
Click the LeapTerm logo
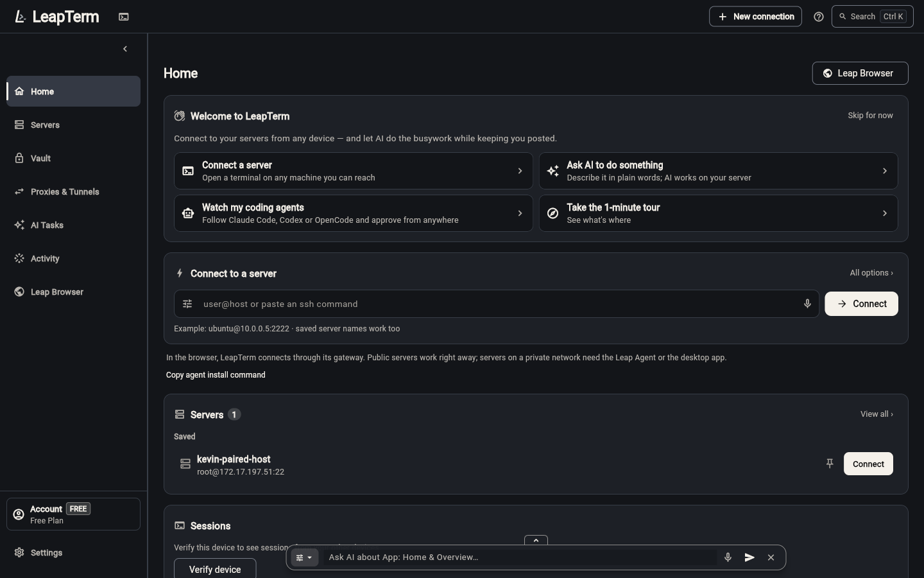pyautogui.click(x=56, y=17)
